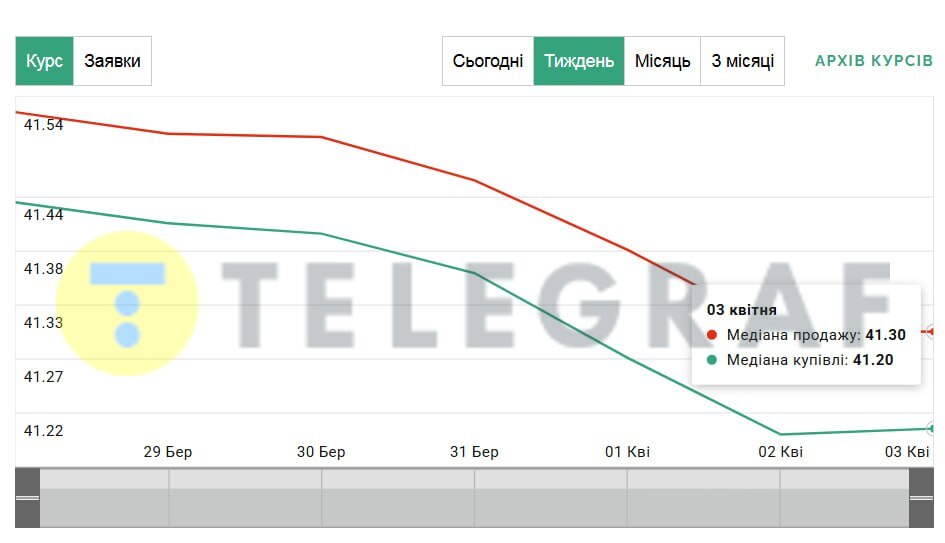The width and height of the screenshot is (945, 543).
Task: Click the navigator scrollbar middle area
Action: point(474,498)
